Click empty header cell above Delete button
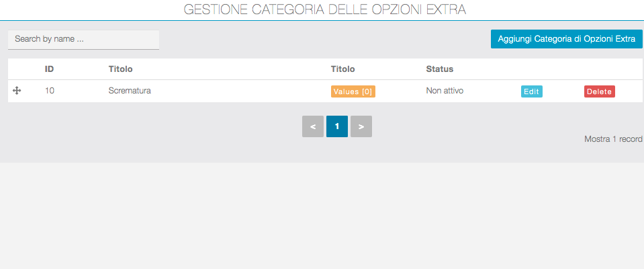Image resolution: width=644 pixels, height=269 pixels. coord(600,69)
